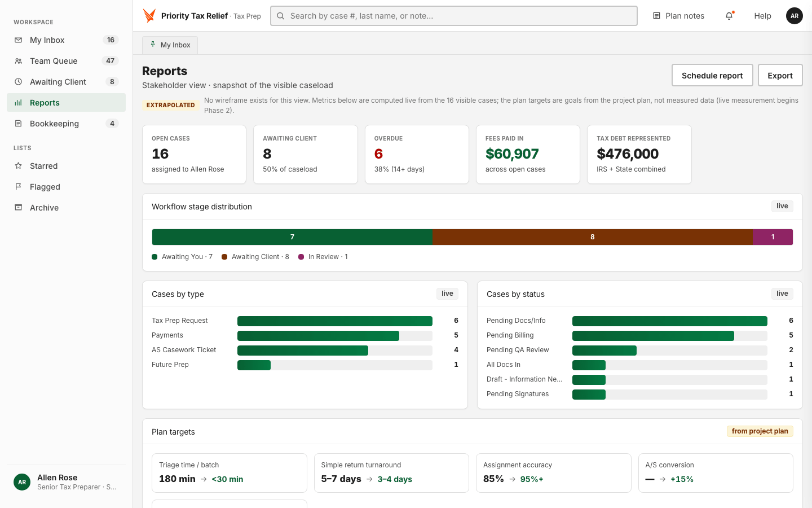Click the Simple return turnaround card

391,473
